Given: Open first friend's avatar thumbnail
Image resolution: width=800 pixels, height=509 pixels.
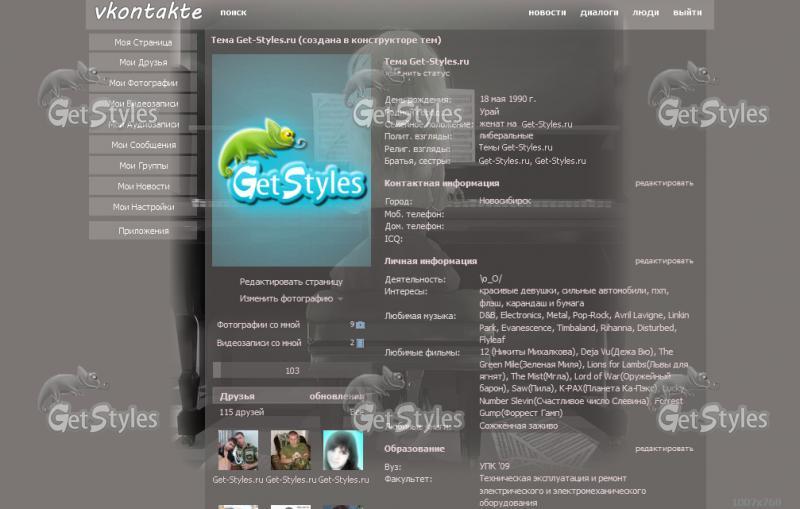Looking at the screenshot, I should (x=238, y=450).
